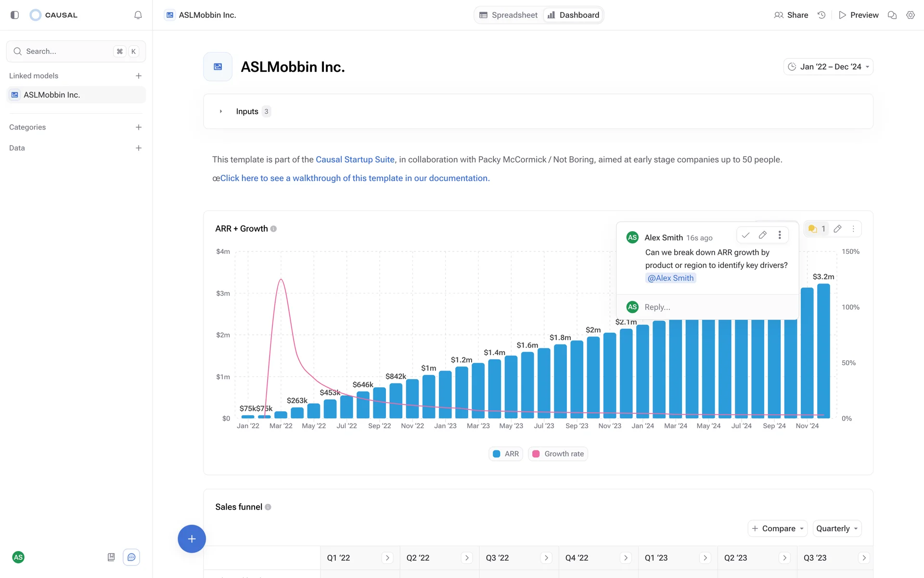Toggle the comment mode button in sidebar
The width and height of the screenshot is (924, 578).
click(x=131, y=557)
